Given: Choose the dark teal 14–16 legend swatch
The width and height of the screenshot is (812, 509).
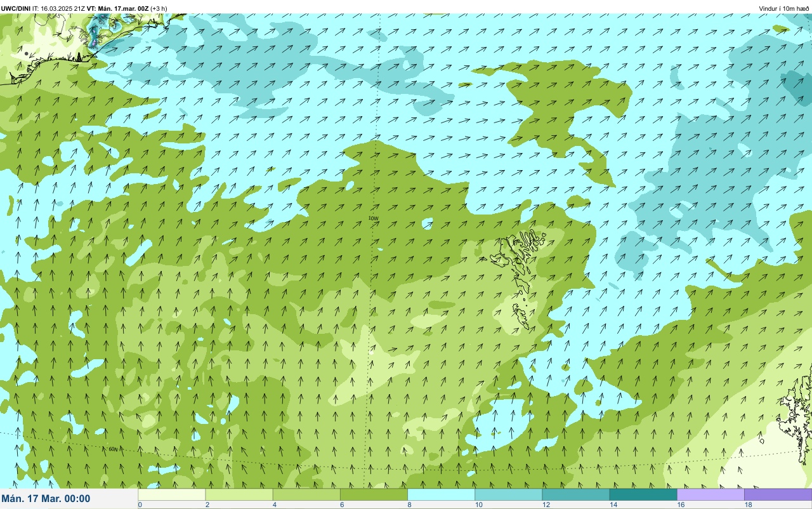Looking at the screenshot, I should coord(643,494).
